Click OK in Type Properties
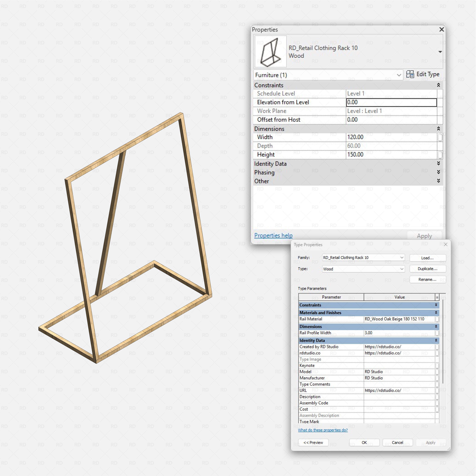This screenshot has height=476, width=476. 364,443
